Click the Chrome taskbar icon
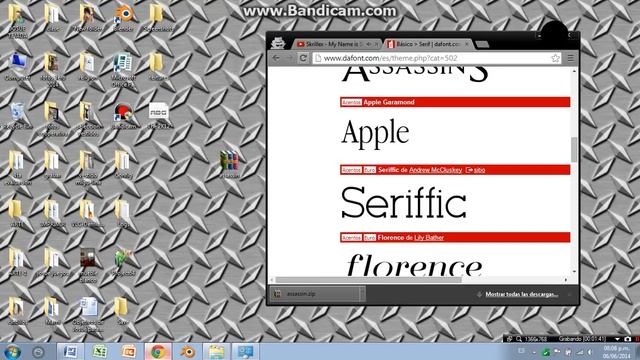The width and height of the screenshot is (640, 360). pos(158,352)
